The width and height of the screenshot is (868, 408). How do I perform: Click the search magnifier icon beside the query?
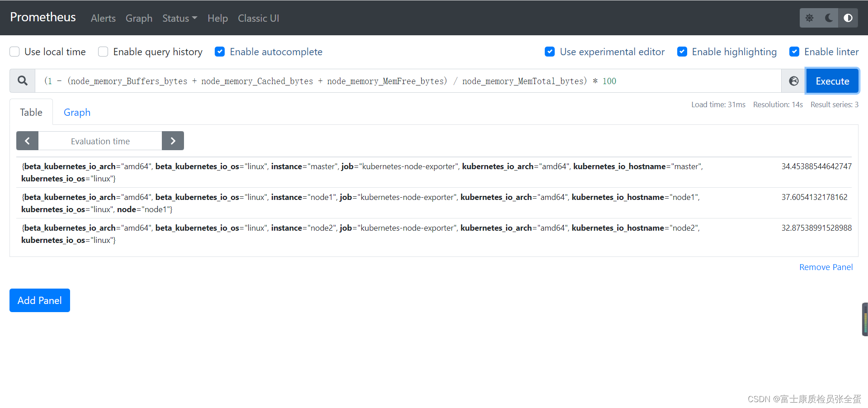[x=23, y=81]
